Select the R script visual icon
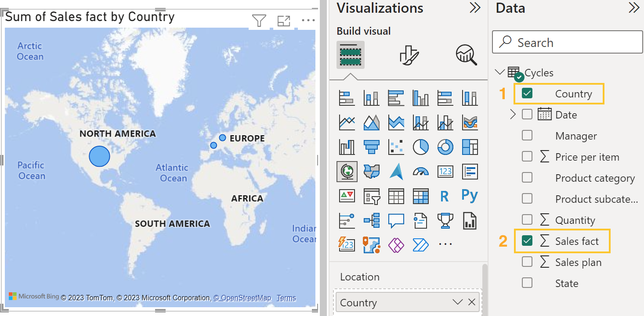Image resolution: width=644 pixels, height=316 pixels. [445, 196]
